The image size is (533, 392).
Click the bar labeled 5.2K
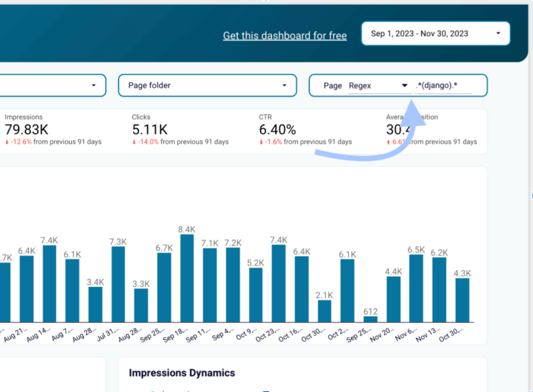coord(256,295)
